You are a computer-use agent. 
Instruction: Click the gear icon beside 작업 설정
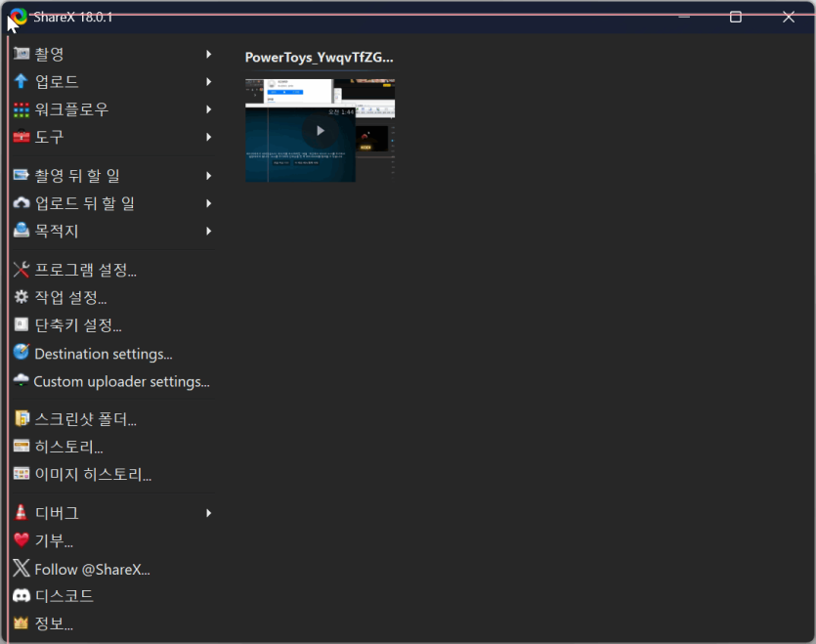[x=21, y=297]
